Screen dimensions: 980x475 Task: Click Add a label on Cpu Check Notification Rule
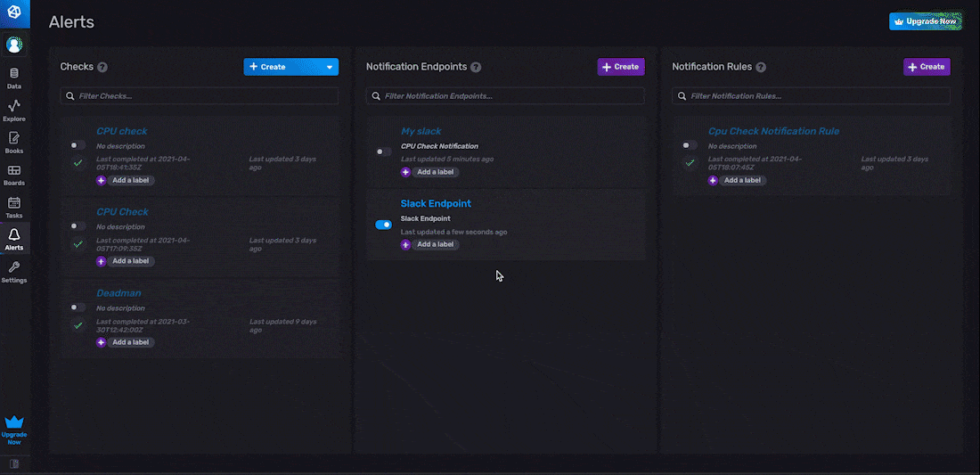742,180
